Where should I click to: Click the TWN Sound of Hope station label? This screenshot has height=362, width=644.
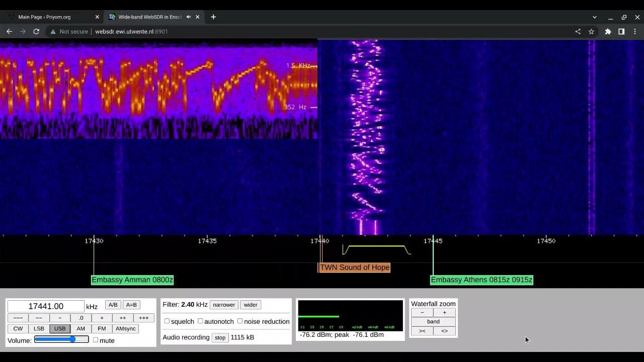pos(355,267)
